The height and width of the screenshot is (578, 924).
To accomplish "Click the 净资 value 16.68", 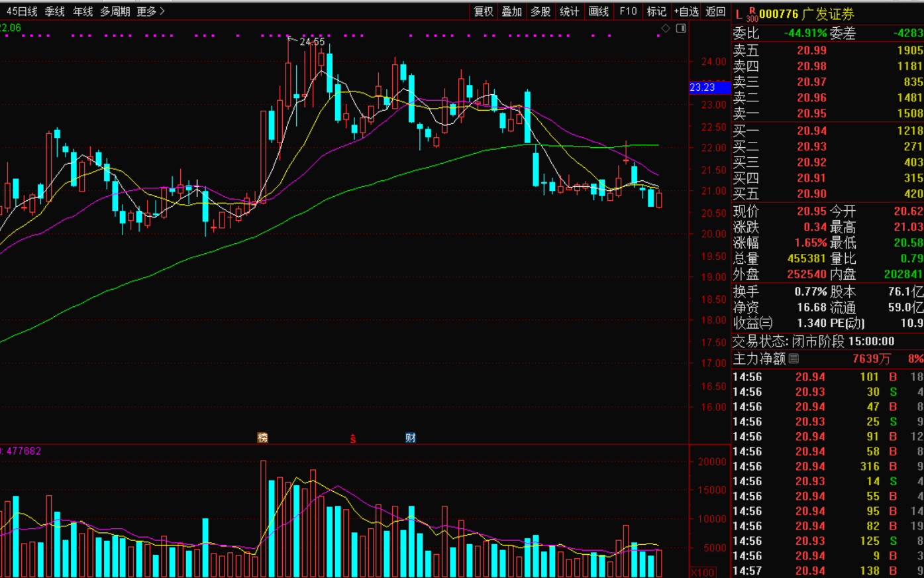I will (x=811, y=308).
